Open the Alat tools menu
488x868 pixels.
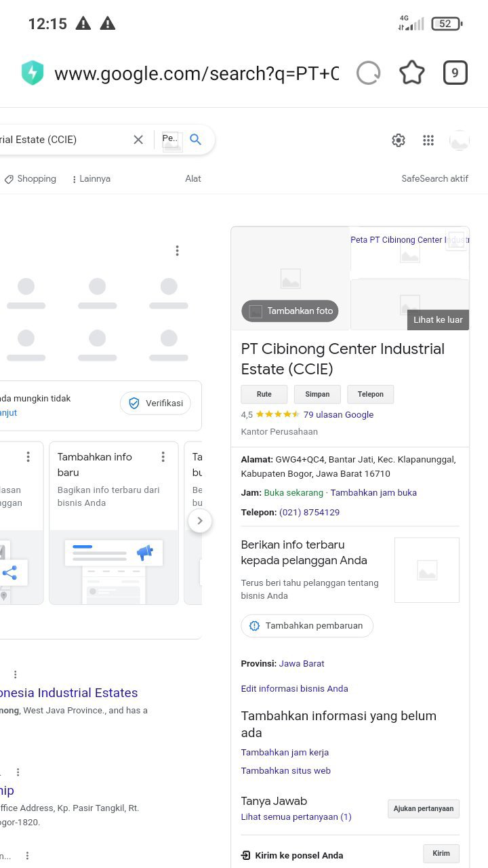[193, 179]
